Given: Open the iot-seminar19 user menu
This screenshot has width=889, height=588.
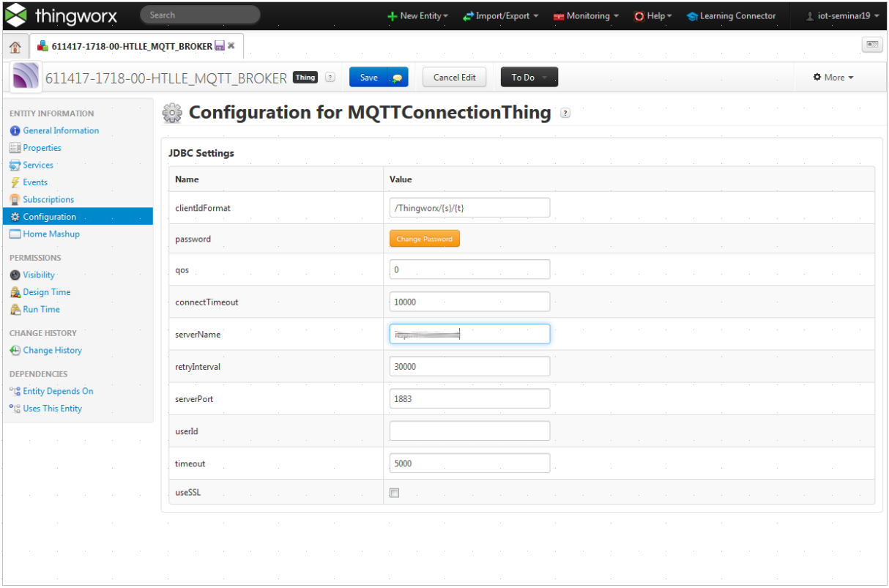Looking at the screenshot, I should click(841, 16).
